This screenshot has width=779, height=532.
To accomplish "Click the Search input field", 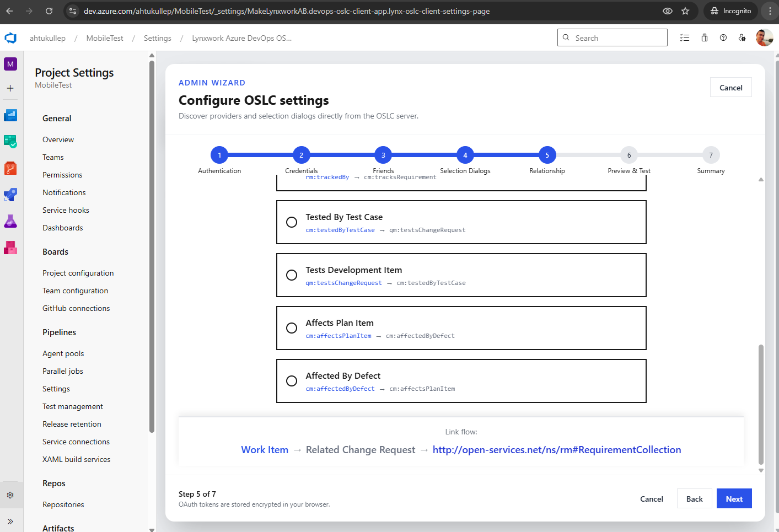I will pyautogui.click(x=613, y=37).
